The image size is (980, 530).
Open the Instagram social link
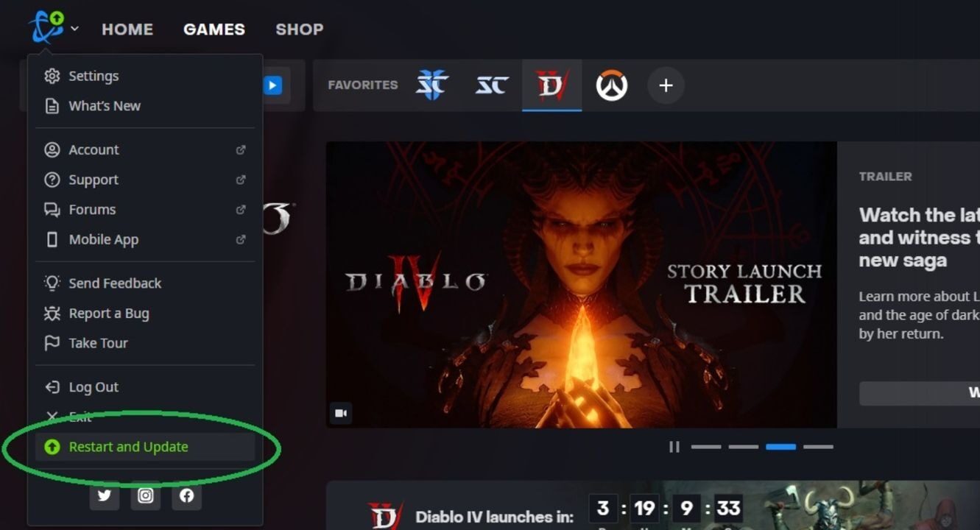(x=146, y=495)
